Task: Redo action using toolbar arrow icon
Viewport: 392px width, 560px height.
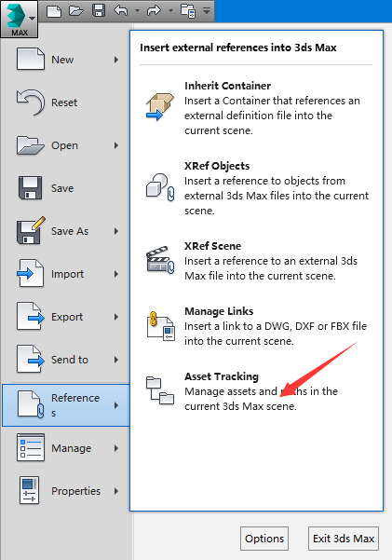Action: [x=154, y=10]
